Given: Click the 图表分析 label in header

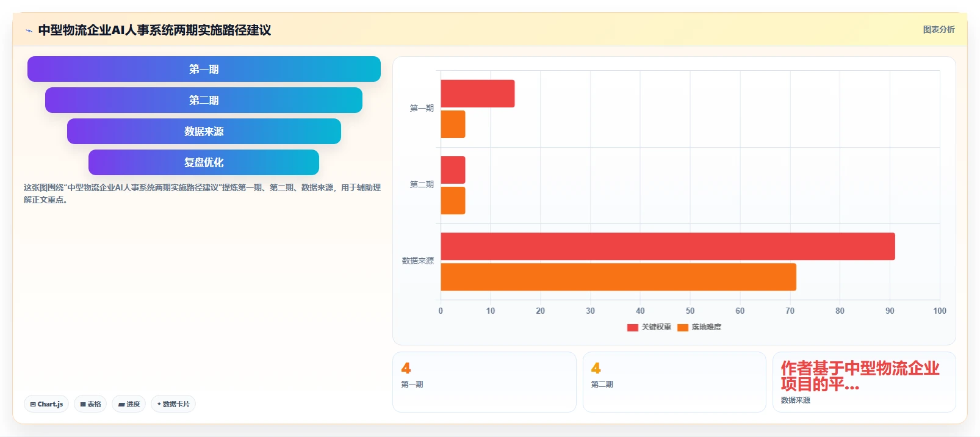Looking at the screenshot, I should pyautogui.click(x=939, y=29).
